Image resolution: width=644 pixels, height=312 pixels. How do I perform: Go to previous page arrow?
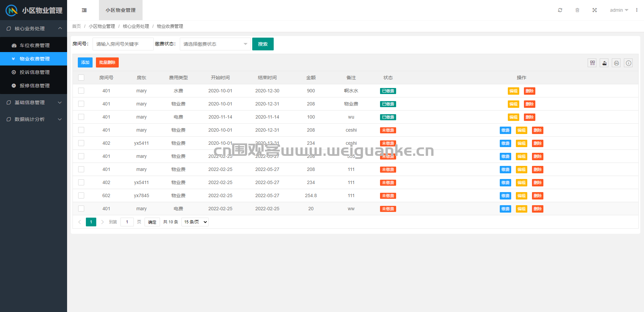tap(80, 222)
